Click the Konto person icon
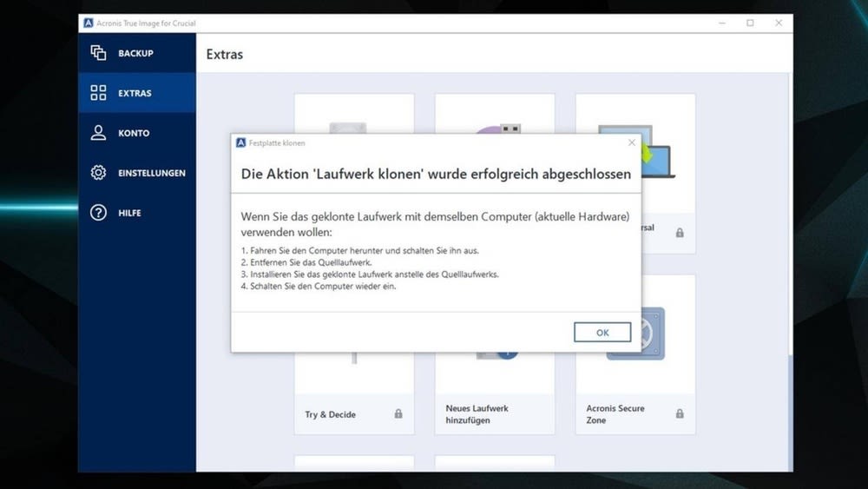The image size is (868, 489). [98, 132]
